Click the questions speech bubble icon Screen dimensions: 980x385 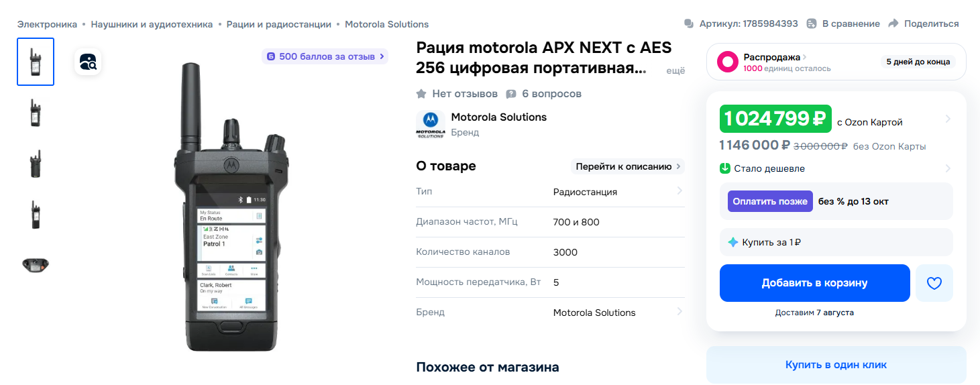(511, 94)
